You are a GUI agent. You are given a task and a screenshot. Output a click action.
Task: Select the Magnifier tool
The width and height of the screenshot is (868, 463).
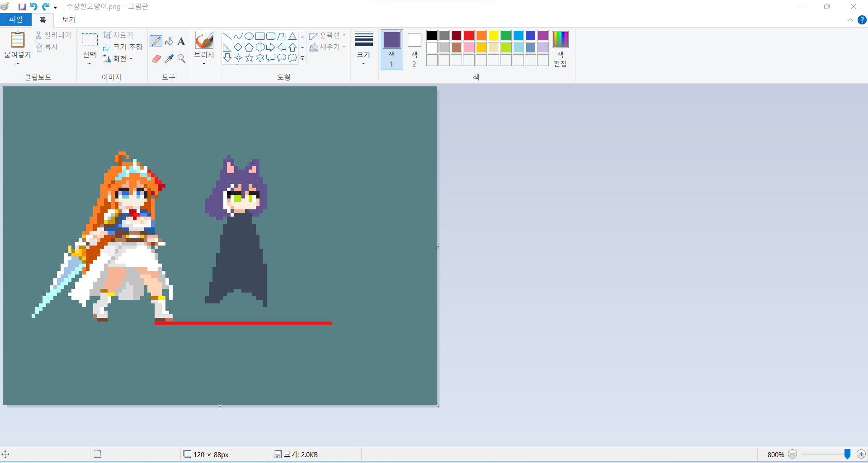pyautogui.click(x=181, y=59)
